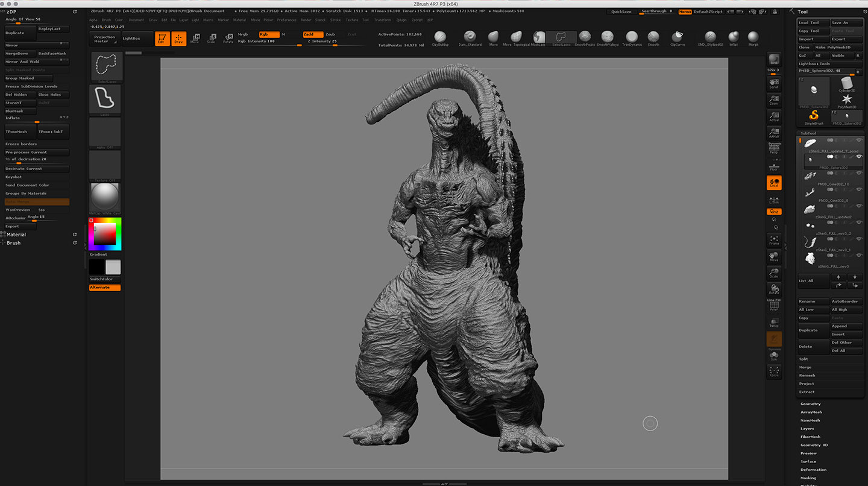868x486 pixels.
Task: Toggle Floor grid display
Action: point(774,166)
